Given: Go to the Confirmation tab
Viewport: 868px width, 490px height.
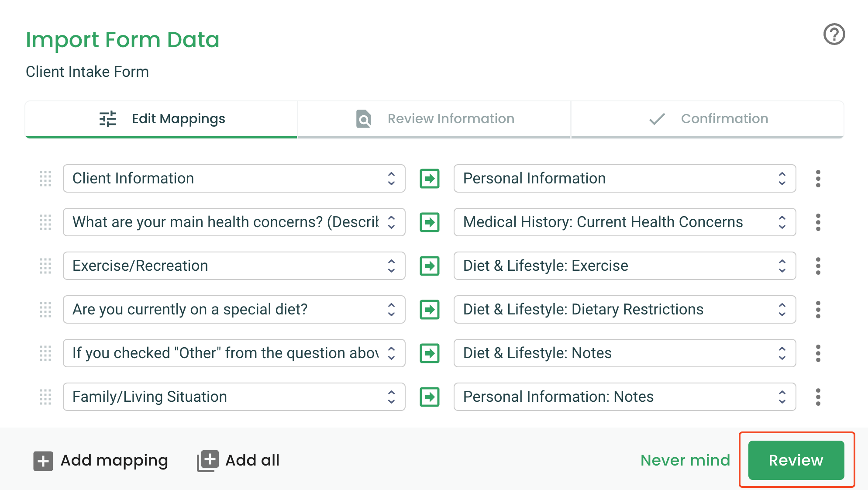Looking at the screenshot, I should point(707,119).
